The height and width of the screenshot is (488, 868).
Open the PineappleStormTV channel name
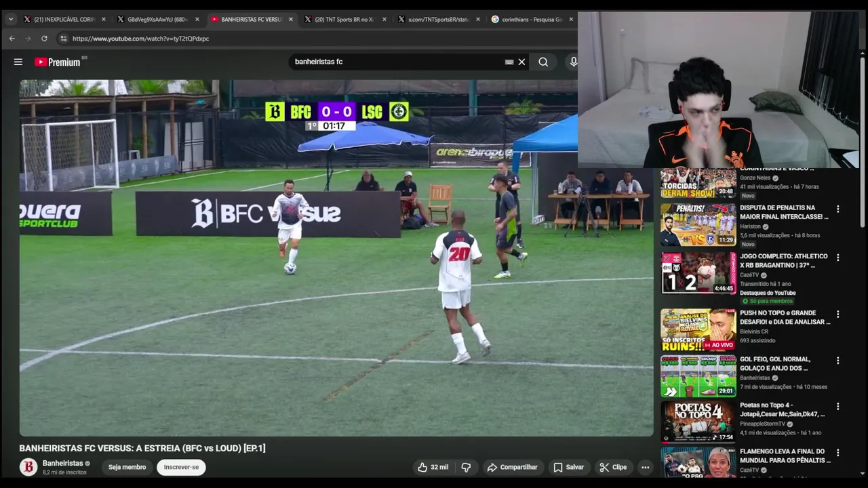(x=762, y=424)
